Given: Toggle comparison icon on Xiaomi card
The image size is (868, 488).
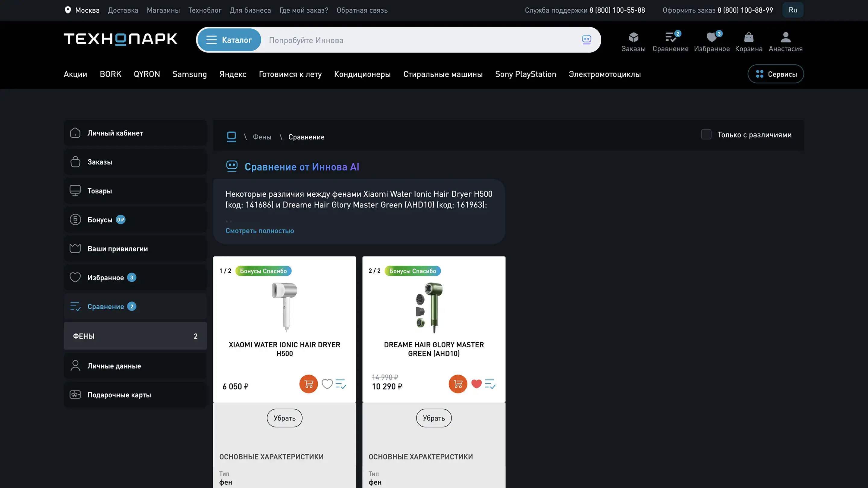Looking at the screenshot, I should point(341,384).
